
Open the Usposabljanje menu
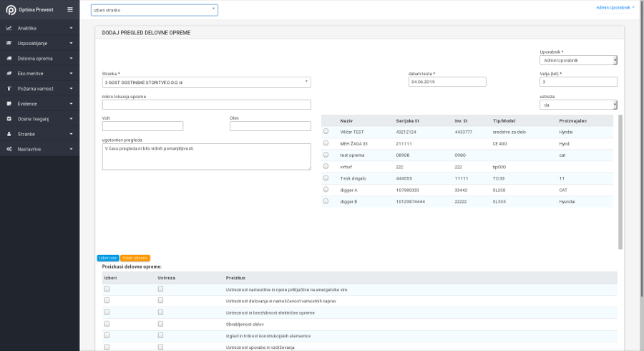(x=40, y=43)
